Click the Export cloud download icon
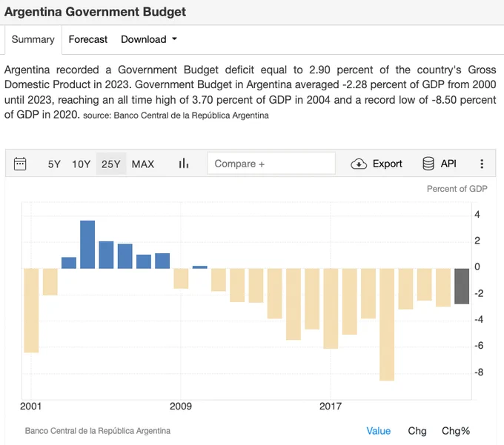Viewport: 504px width, 445px height. click(359, 164)
